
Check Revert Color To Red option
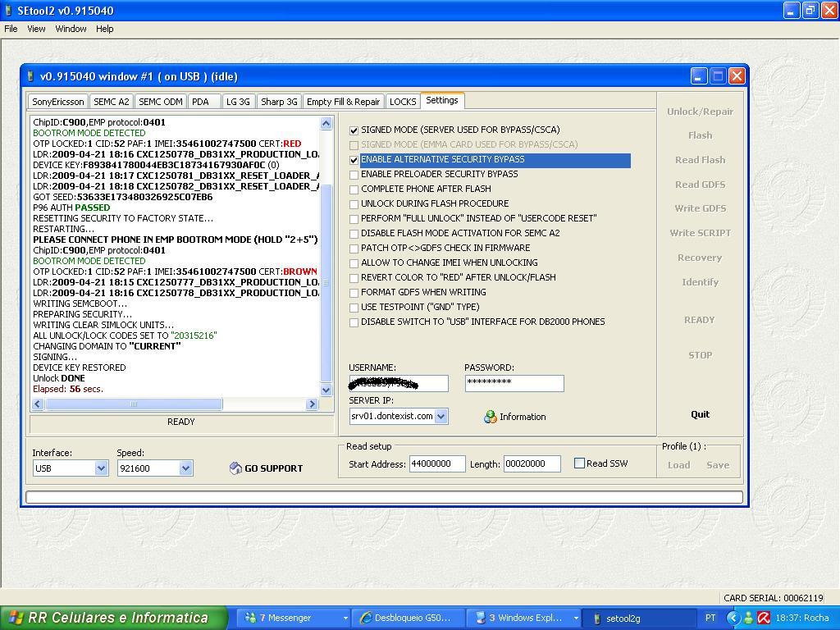click(x=354, y=278)
